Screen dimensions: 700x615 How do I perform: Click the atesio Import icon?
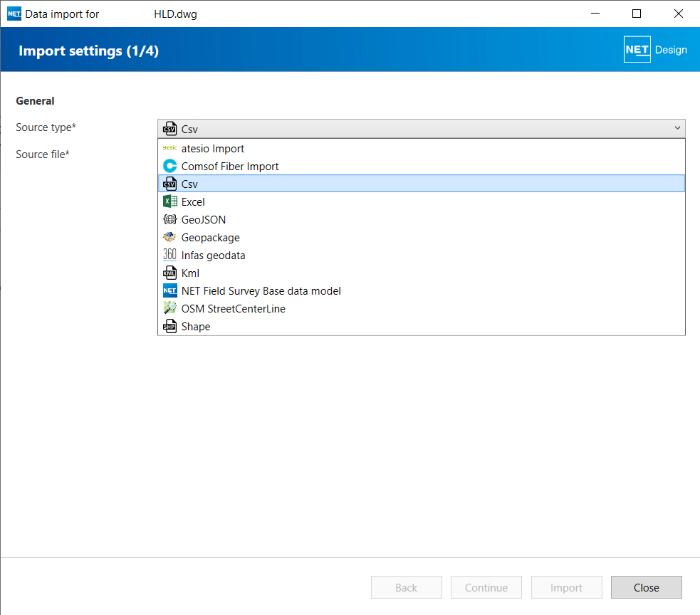(x=169, y=148)
